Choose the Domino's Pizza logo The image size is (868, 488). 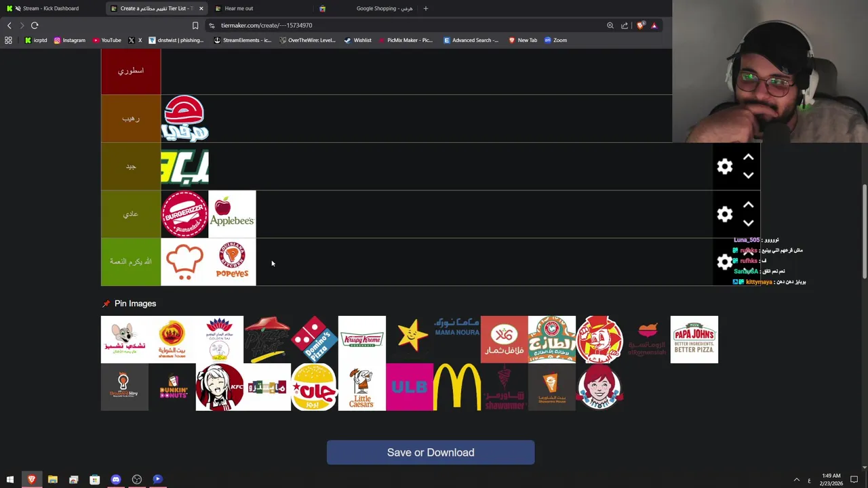(315, 340)
